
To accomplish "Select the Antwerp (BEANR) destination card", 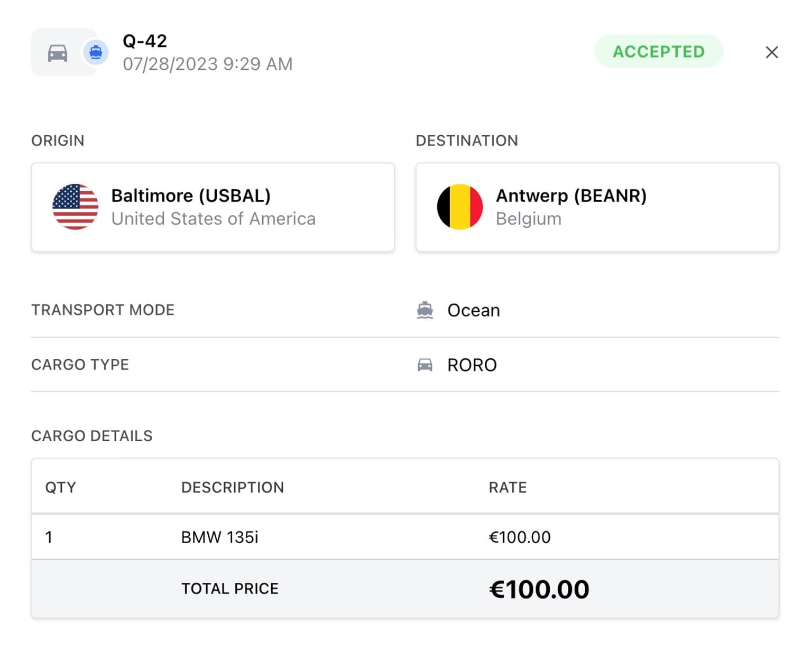I will [597, 207].
